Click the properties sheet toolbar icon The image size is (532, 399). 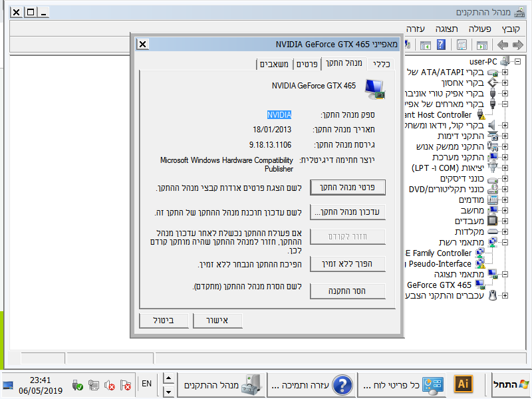[462, 45]
